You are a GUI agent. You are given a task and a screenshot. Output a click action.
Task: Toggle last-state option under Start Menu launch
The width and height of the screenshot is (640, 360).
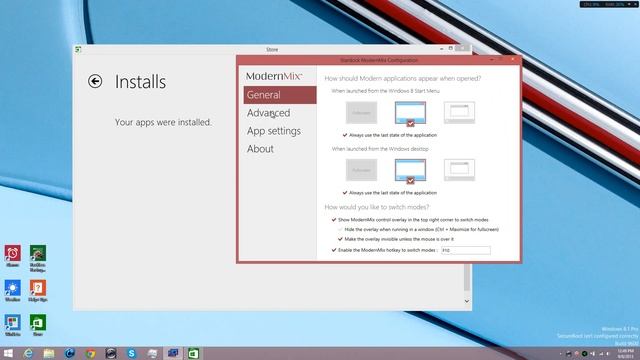(x=345, y=135)
